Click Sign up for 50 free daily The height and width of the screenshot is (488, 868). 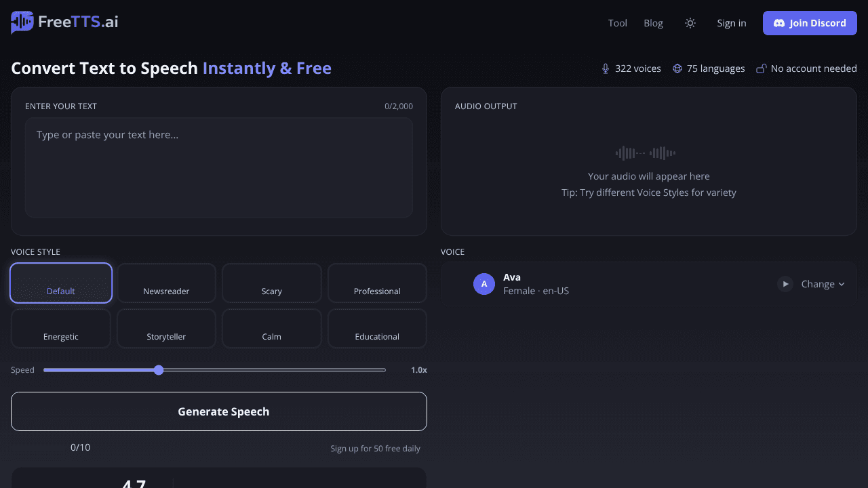(x=375, y=449)
